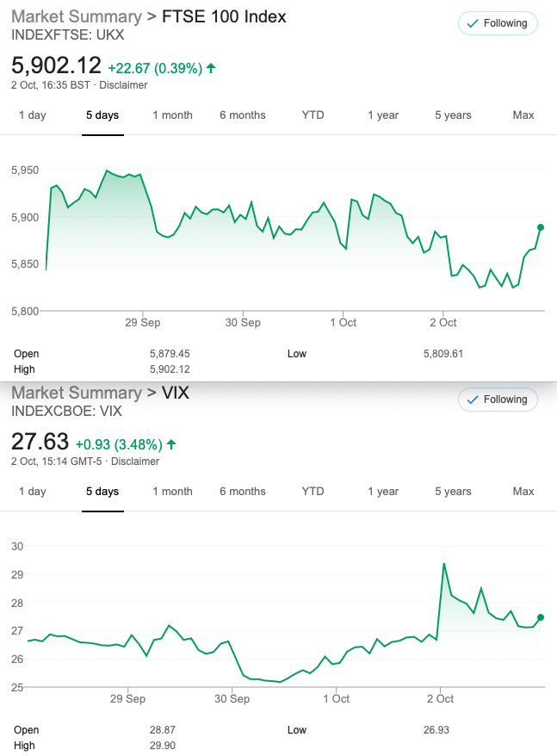Select '1 year' tab in VIX chart
The image size is (557, 756).
(x=383, y=492)
